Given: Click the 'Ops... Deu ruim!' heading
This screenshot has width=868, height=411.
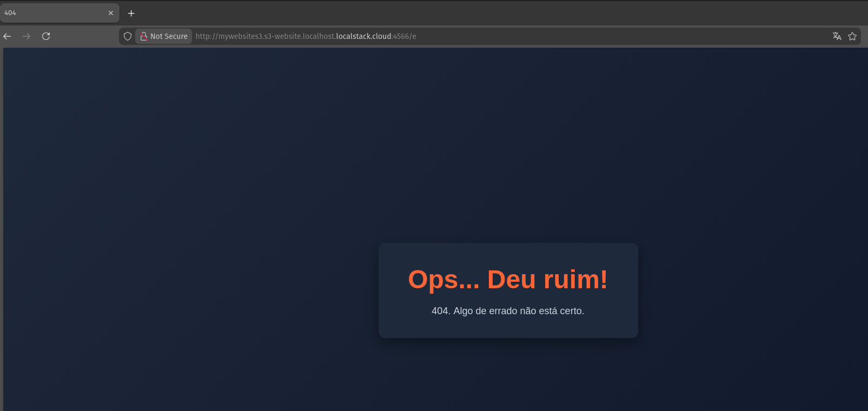Looking at the screenshot, I should (507, 280).
